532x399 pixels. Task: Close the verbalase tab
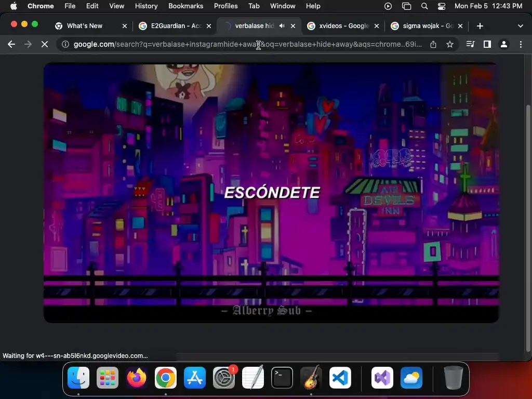[293, 26]
